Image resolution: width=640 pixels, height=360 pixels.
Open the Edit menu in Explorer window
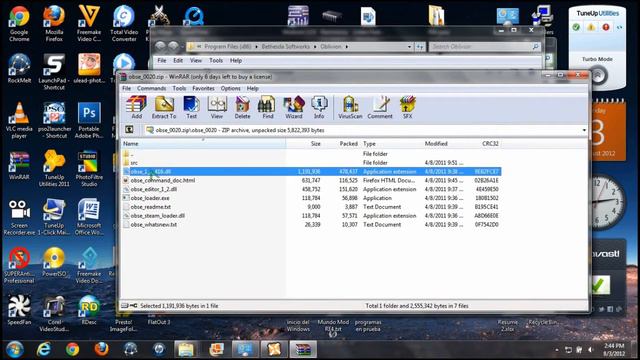[178, 60]
